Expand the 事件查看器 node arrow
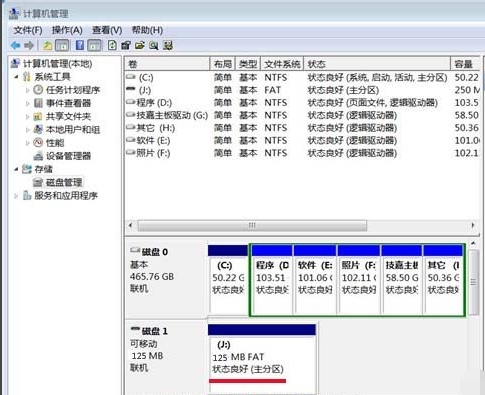This screenshot has height=395, width=485. [x=27, y=103]
